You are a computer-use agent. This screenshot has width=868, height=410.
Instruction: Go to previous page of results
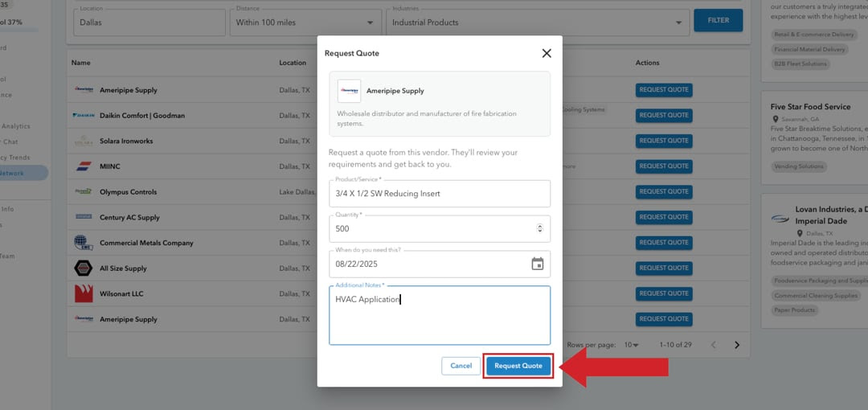coord(714,345)
